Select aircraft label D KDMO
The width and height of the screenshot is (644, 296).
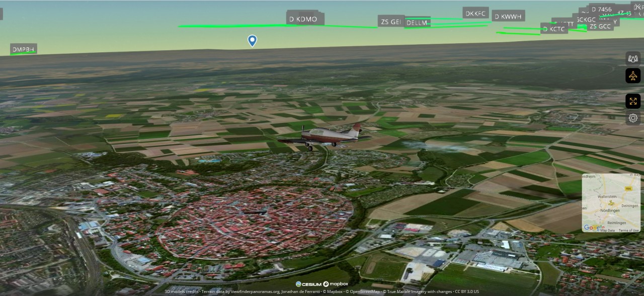tap(303, 19)
